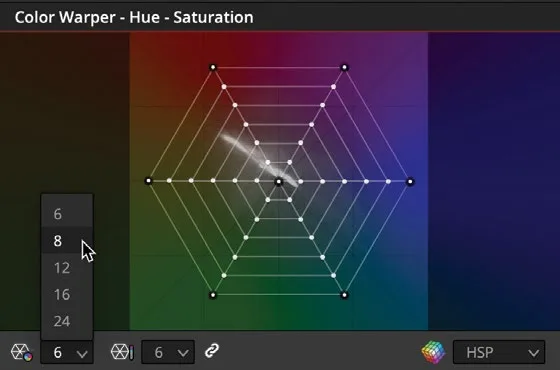Viewport: 560px width, 370px height.
Task: Select 16 in the hue resolution list
Action: (67, 294)
